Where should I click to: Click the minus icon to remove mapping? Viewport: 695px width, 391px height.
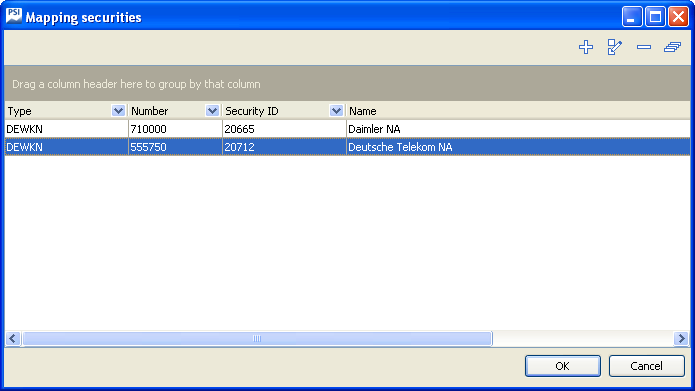(x=644, y=47)
